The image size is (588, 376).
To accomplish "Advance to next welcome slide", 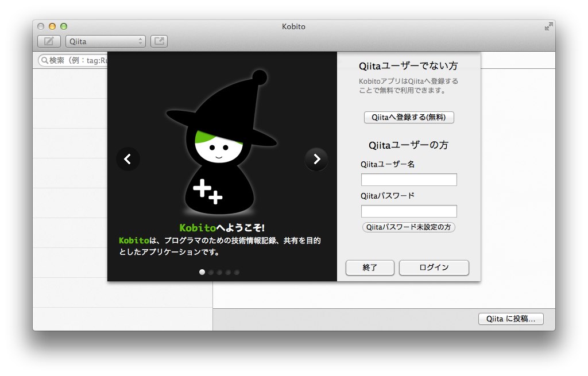I will 316,159.
